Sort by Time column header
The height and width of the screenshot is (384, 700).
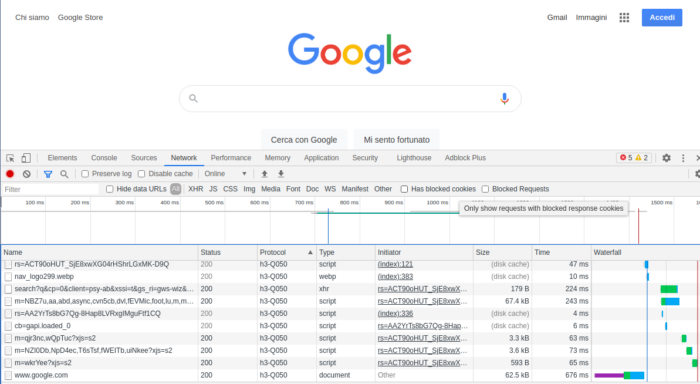(562, 252)
